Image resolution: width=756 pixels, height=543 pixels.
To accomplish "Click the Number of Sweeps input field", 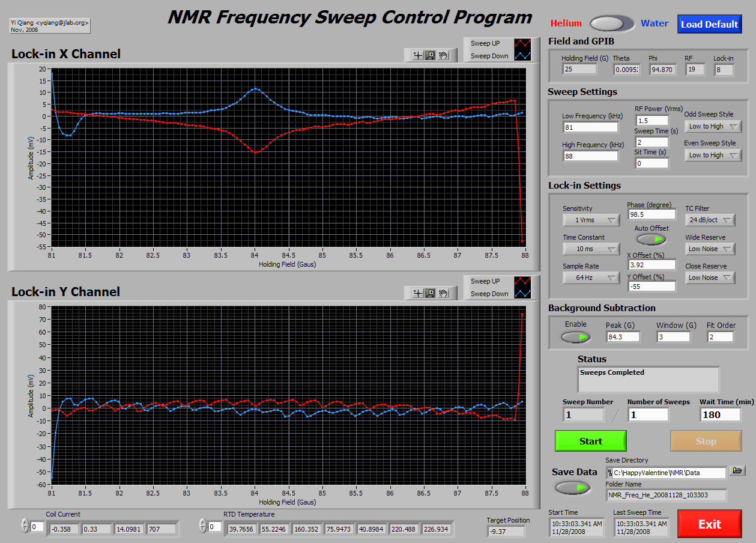I will click(x=648, y=414).
